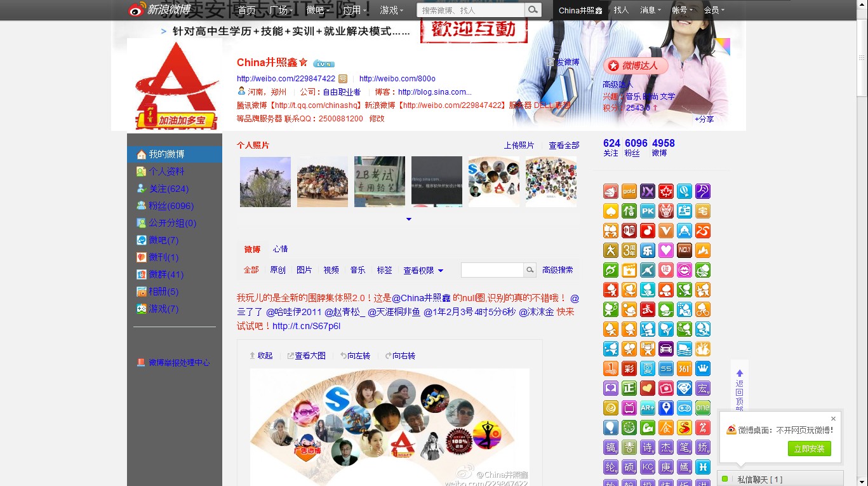Image resolution: width=868 pixels, height=486 pixels.
Task: Select the yellow spade badge
Action: coord(611,211)
